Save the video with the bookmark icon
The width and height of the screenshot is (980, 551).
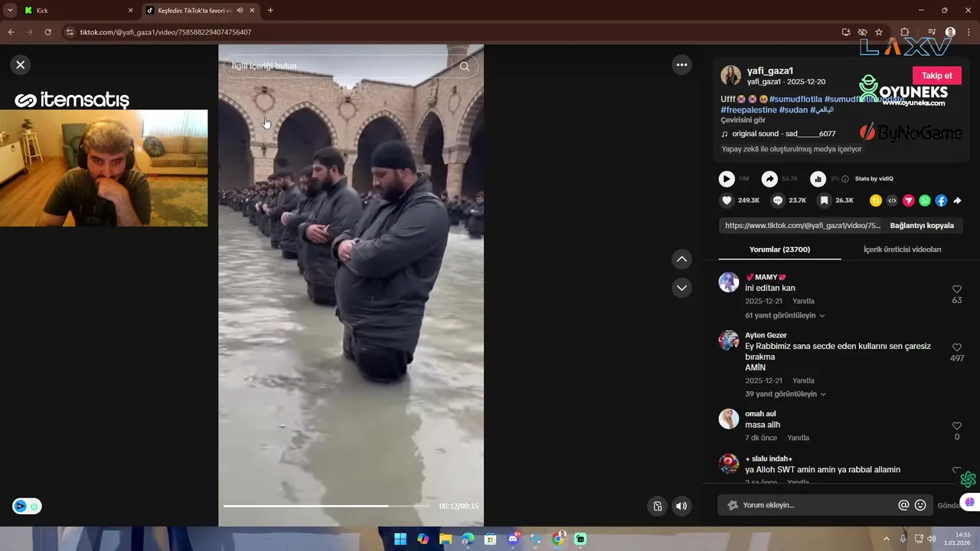(x=824, y=201)
